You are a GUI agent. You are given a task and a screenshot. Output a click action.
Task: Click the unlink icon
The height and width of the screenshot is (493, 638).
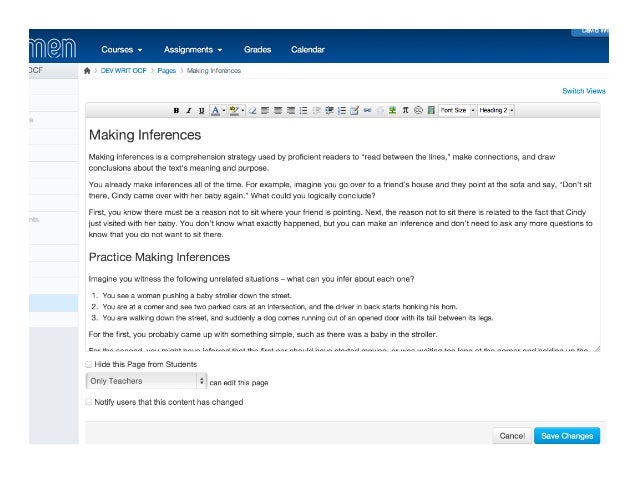[380, 110]
